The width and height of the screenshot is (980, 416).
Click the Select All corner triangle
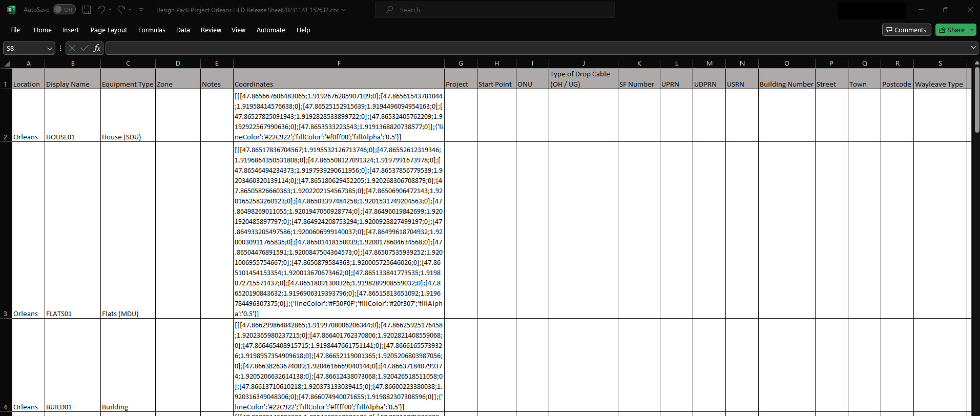coord(7,64)
